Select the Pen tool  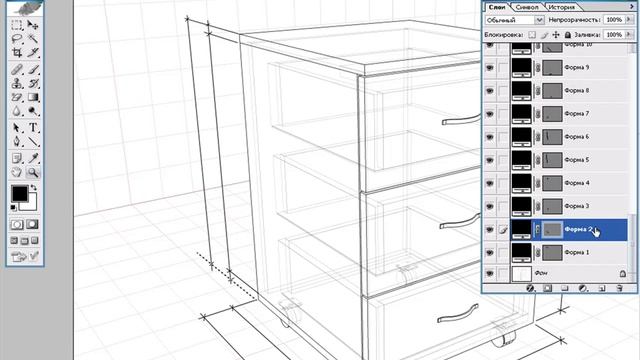pyautogui.click(x=17, y=142)
